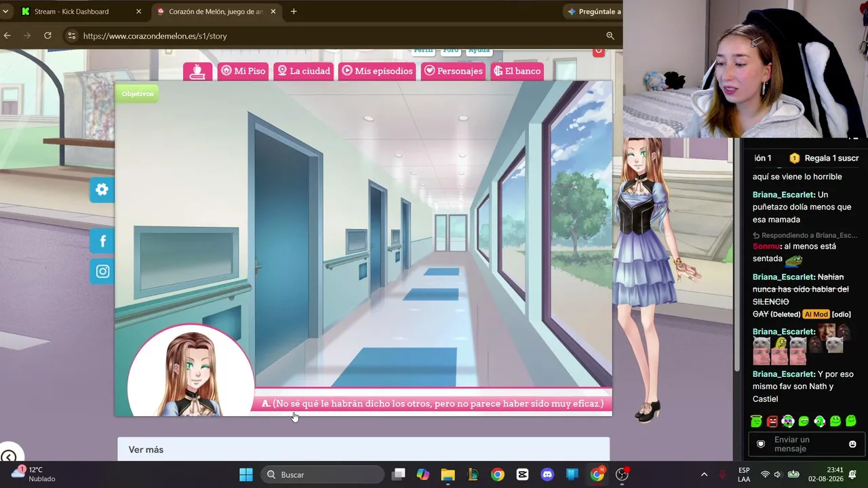Viewport: 868px width, 488px height.
Task: Open Mis episodios tab
Action: [377, 71]
